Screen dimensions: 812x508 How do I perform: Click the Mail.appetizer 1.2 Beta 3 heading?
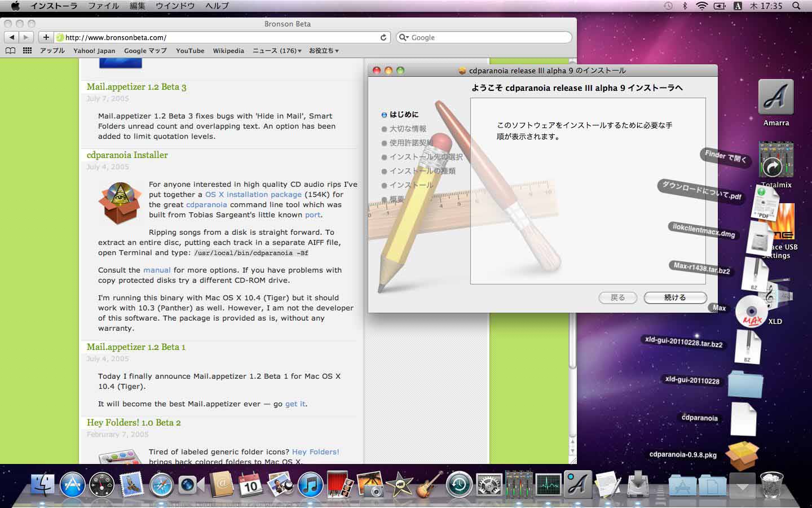(136, 86)
